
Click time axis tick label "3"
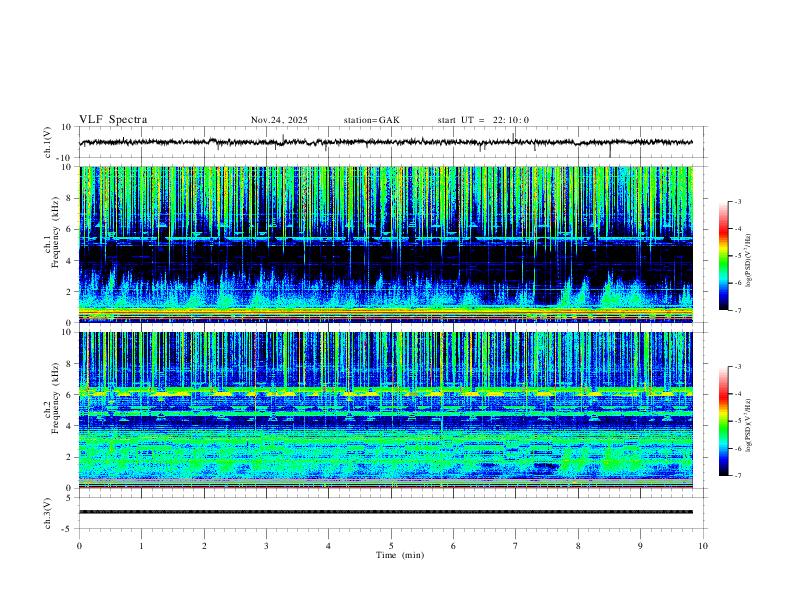pyautogui.click(x=266, y=546)
